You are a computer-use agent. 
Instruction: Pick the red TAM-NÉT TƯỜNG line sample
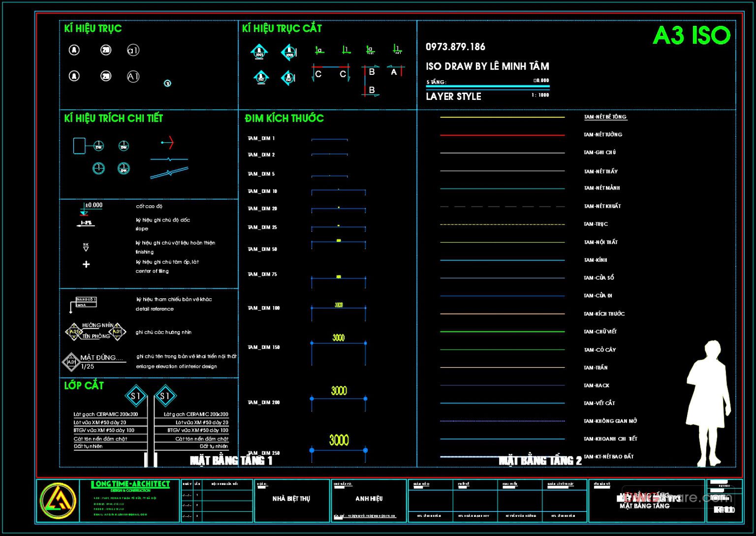click(x=502, y=135)
